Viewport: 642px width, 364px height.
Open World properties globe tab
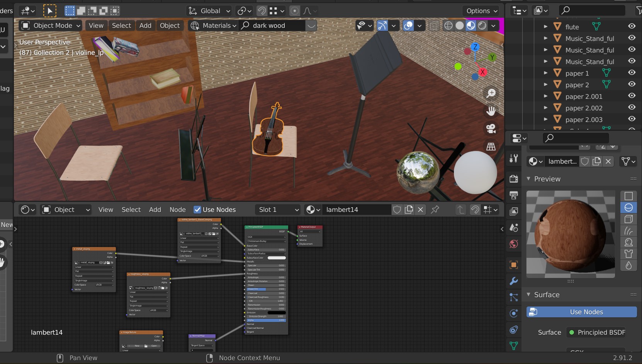514,244
